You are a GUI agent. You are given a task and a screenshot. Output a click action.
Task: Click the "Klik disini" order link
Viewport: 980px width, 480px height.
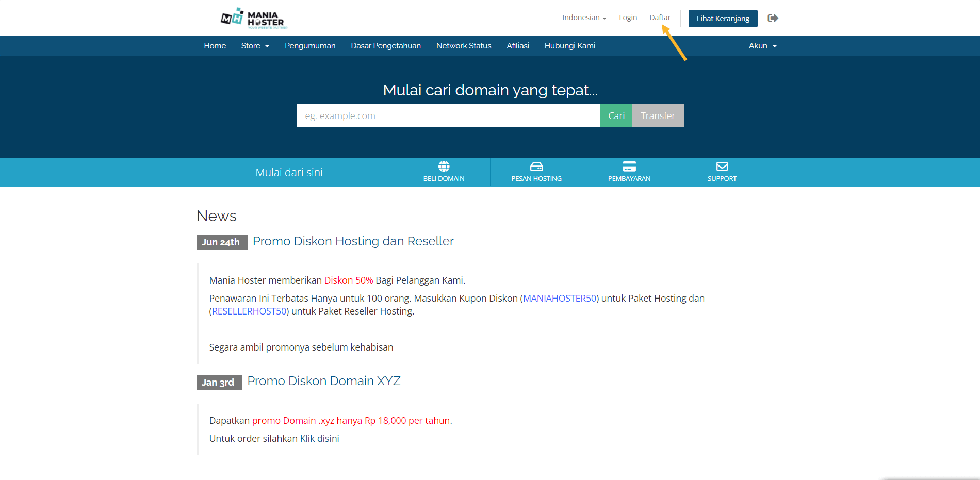coord(319,438)
